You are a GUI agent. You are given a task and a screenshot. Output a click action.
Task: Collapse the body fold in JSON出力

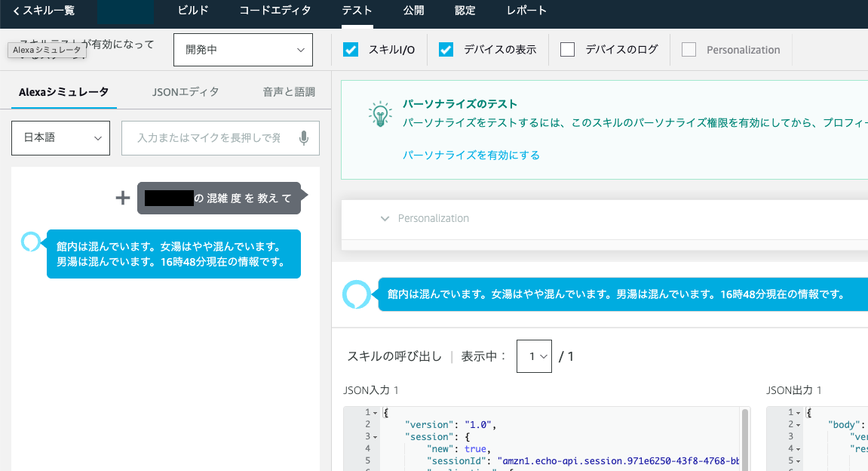click(x=799, y=425)
